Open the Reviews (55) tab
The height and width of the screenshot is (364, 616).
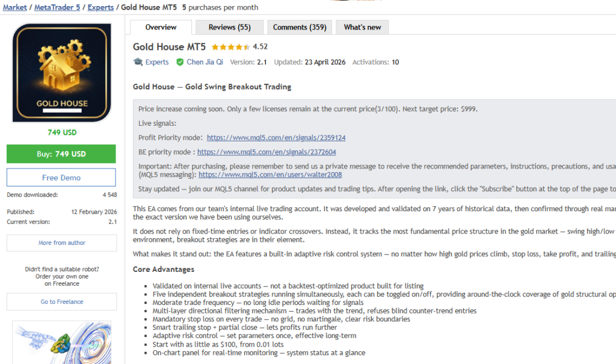tap(229, 27)
